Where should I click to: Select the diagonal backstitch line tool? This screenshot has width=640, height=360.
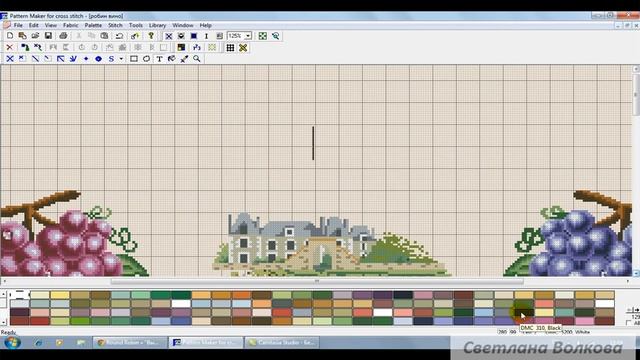[35, 59]
